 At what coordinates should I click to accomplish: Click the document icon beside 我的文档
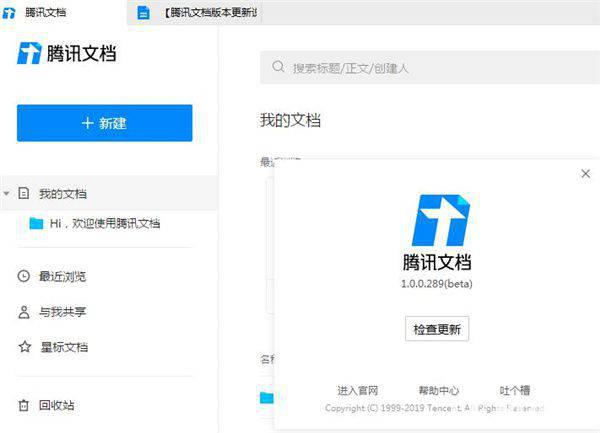[x=24, y=193]
